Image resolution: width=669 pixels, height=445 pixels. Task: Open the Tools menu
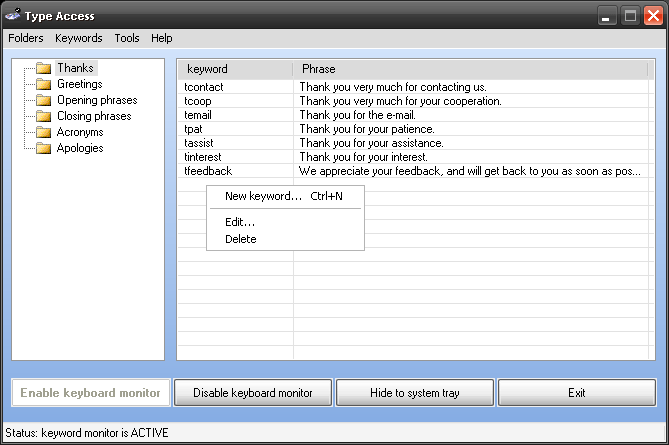pyautogui.click(x=127, y=38)
